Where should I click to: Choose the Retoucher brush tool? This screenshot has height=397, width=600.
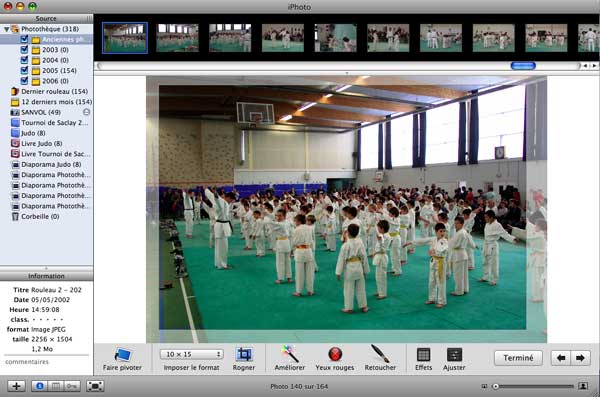click(380, 354)
